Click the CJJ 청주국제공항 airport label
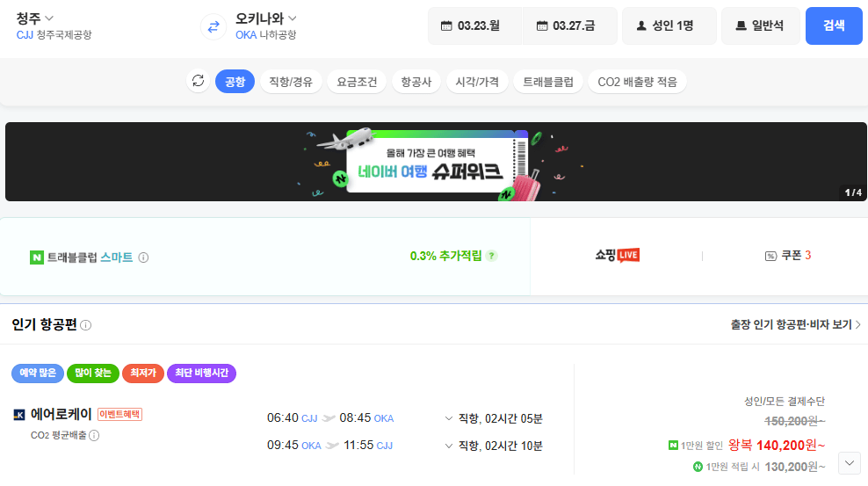 click(x=54, y=35)
